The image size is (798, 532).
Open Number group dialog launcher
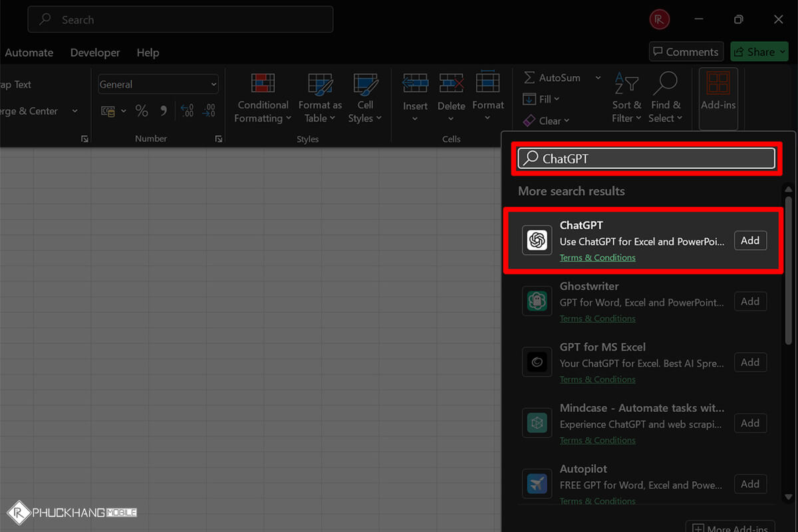point(218,139)
